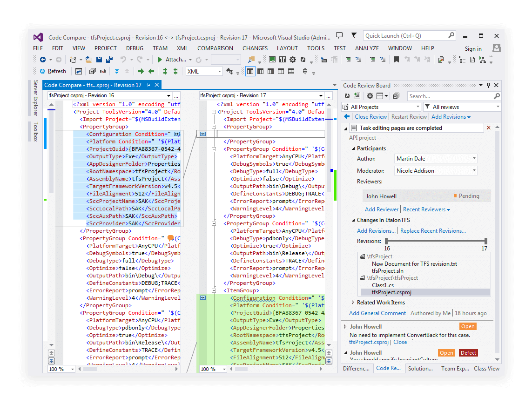
Task: Open the ANALYZE menu
Action: pyautogui.click(x=367, y=48)
